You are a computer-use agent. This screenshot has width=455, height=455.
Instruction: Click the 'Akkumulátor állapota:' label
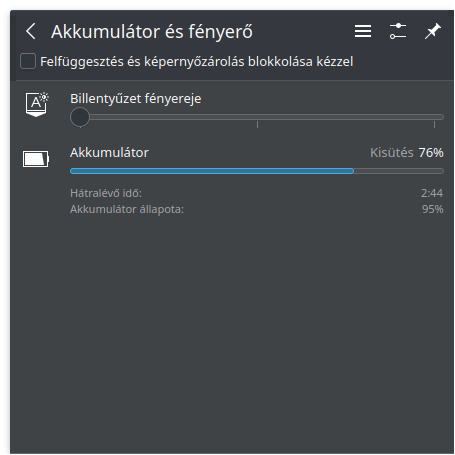coord(127,209)
